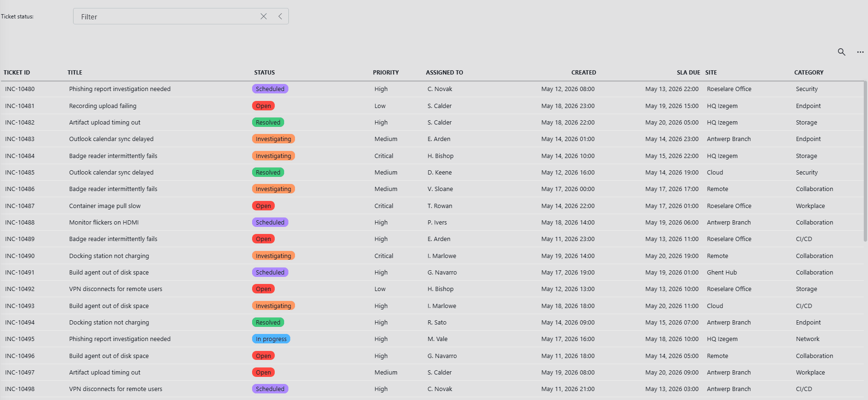Select ticket ID INC-10498
Viewport: 868px width, 400px height.
(x=20, y=389)
